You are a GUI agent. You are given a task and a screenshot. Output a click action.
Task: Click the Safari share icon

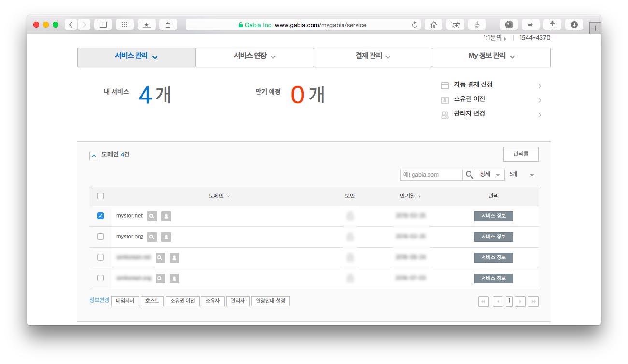tap(553, 25)
